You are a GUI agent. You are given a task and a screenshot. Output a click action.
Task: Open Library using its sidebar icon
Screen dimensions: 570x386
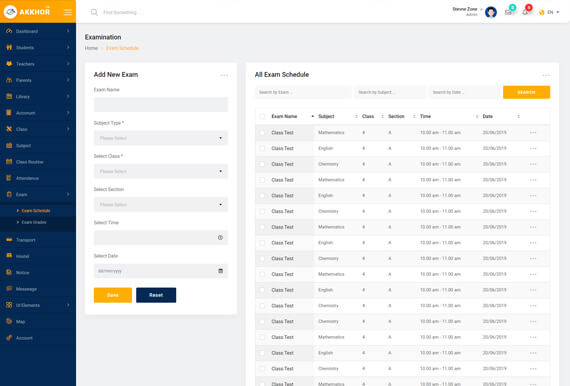pyautogui.click(x=9, y=97)
